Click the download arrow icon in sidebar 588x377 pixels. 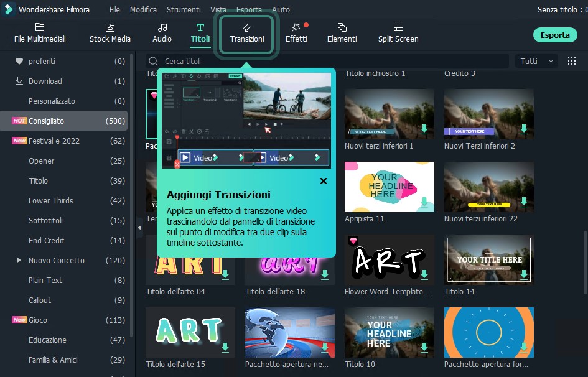(19, 81)
